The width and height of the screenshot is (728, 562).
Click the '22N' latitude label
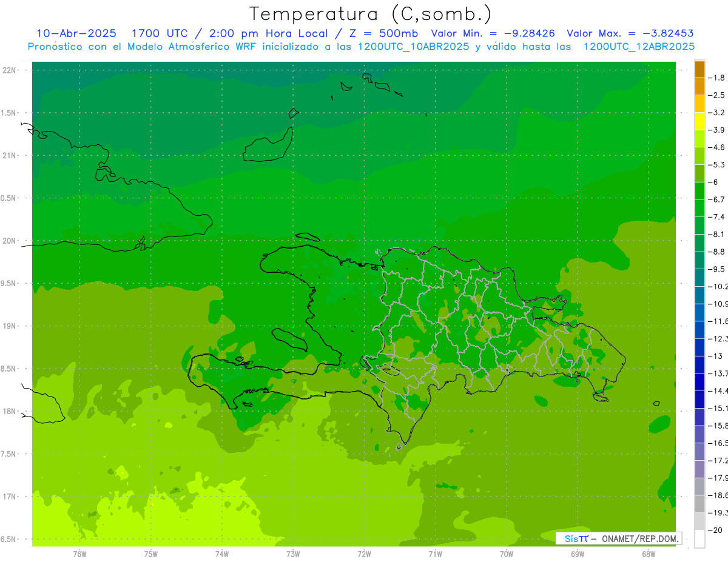(x=10, y=70)
